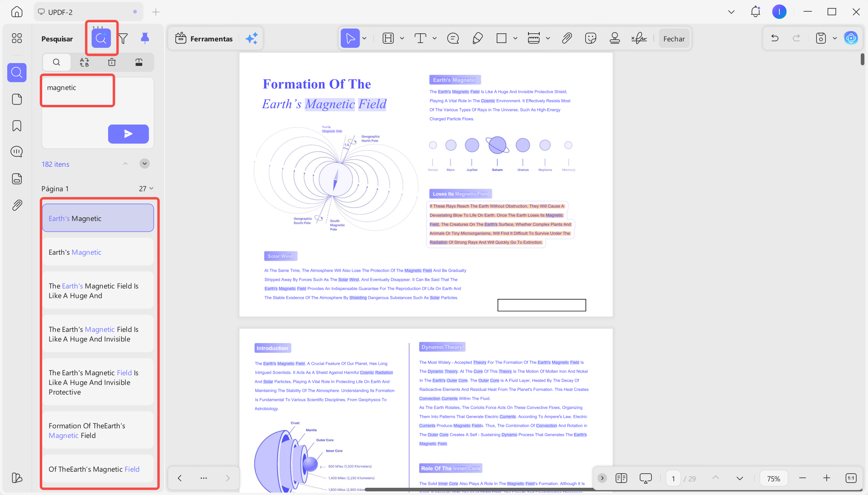The height and width of the screenshot is (495, 868).
Task: Expand the text tool dropdown arrow
Action: click(x=434, y=39)
